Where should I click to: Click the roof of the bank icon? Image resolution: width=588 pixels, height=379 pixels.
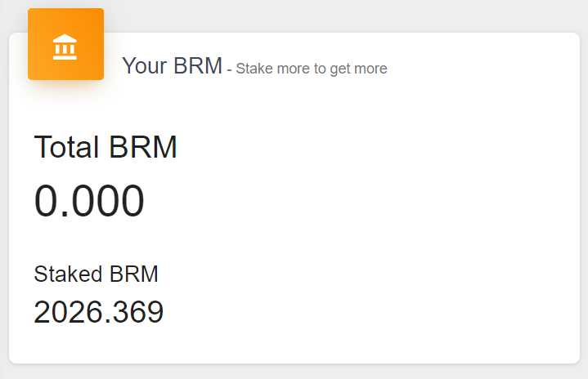(65, 38)
